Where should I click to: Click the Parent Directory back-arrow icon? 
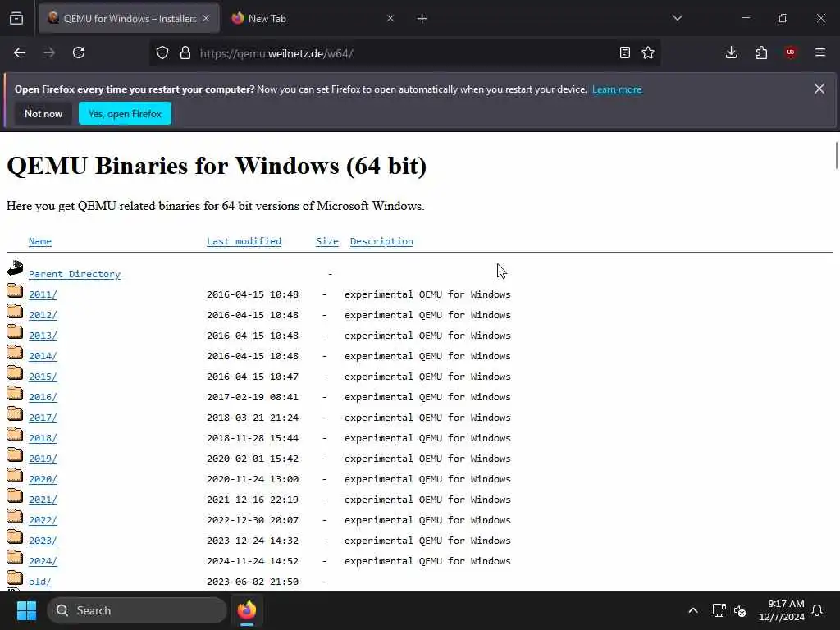click(x=15, y=268)
